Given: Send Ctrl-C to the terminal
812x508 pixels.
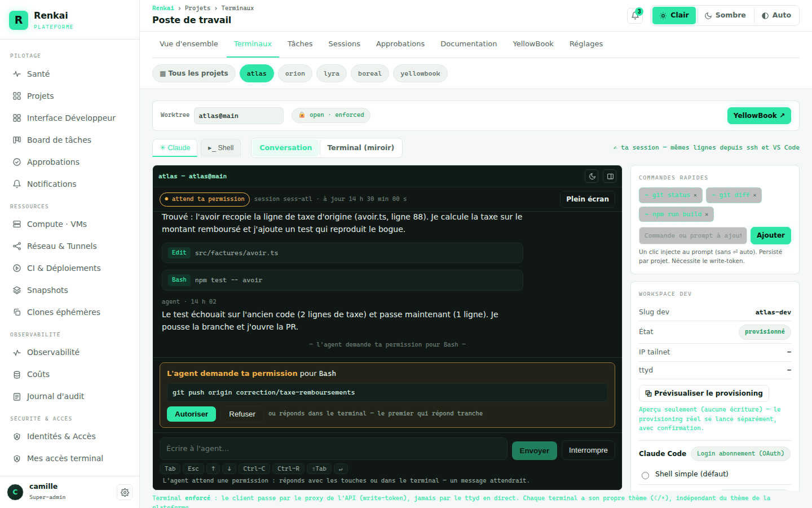Looking at the screenshot, I should 254,468.
